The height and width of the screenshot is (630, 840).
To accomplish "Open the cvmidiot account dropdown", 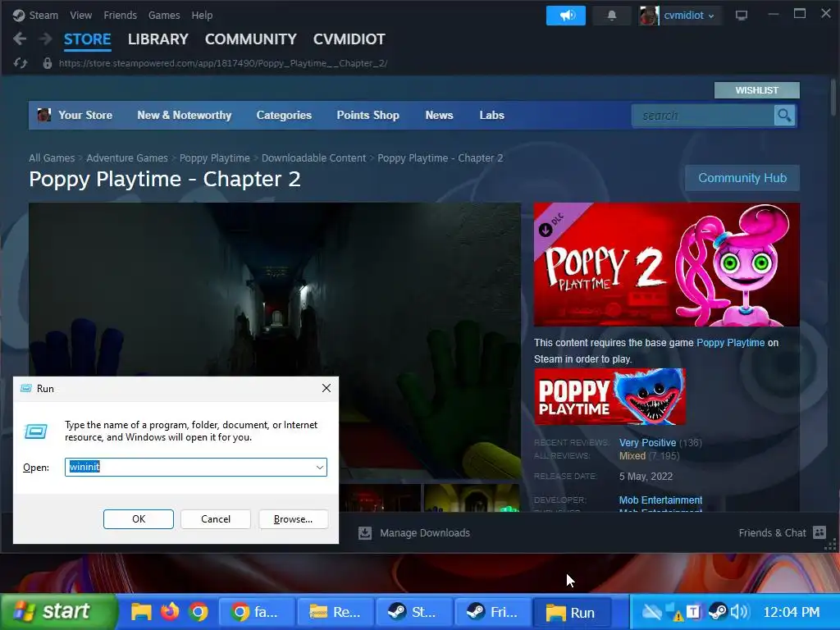I will pyautogui.click(x=689, y=15).
